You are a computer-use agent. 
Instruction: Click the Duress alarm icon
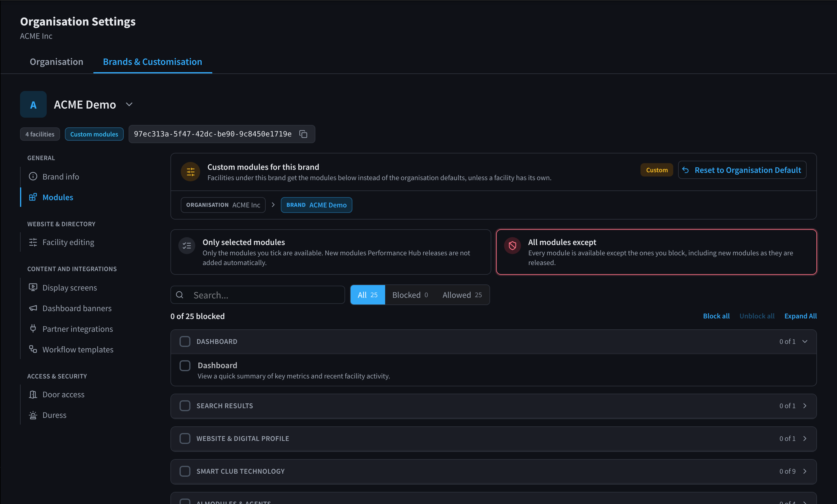click(x=33, y=415)
